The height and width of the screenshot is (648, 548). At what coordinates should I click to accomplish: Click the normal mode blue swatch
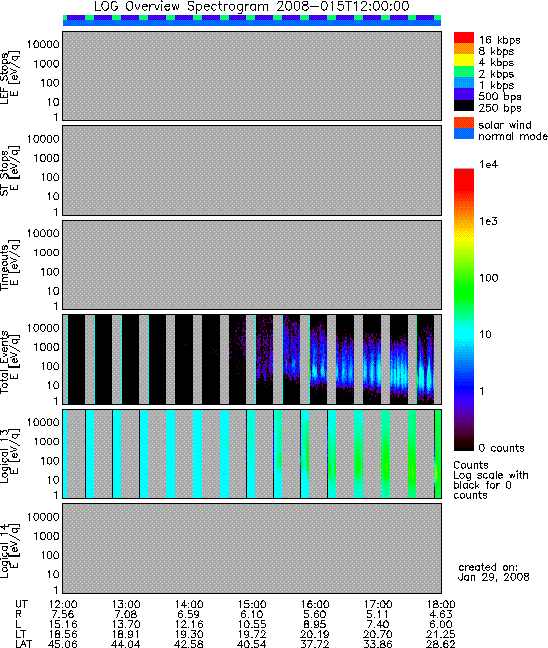464,133
